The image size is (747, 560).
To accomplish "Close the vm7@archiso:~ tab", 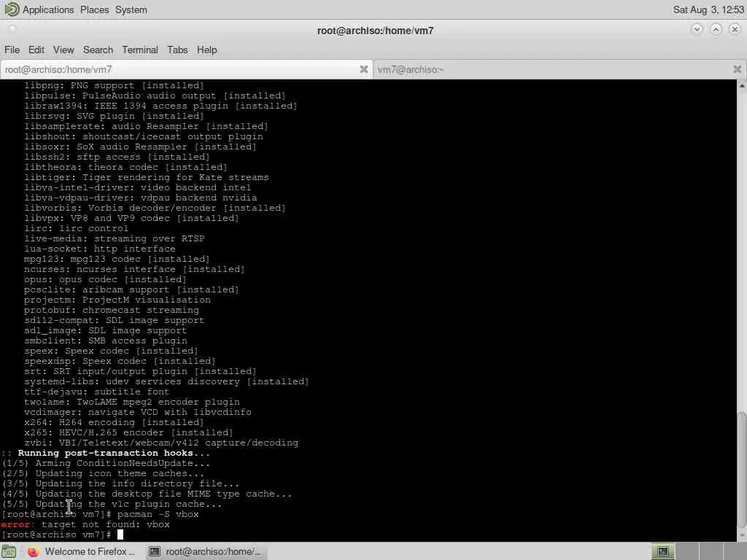I will (x=737, y=69).
